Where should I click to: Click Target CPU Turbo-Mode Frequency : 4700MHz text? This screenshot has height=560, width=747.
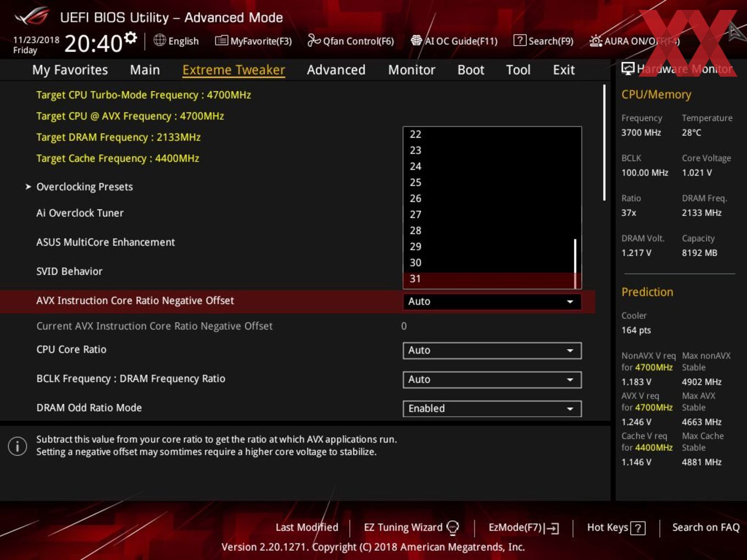point(143,95)
